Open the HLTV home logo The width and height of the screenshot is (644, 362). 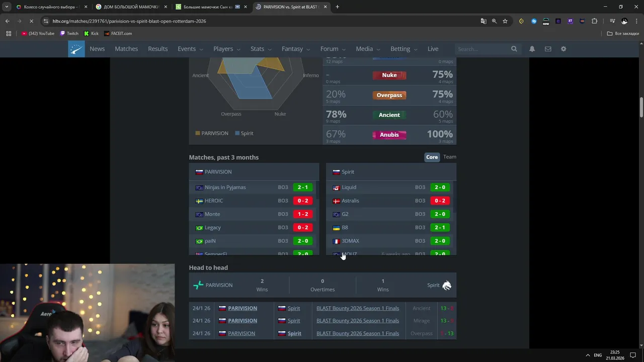pyautogui.click(x=76, y=49)
